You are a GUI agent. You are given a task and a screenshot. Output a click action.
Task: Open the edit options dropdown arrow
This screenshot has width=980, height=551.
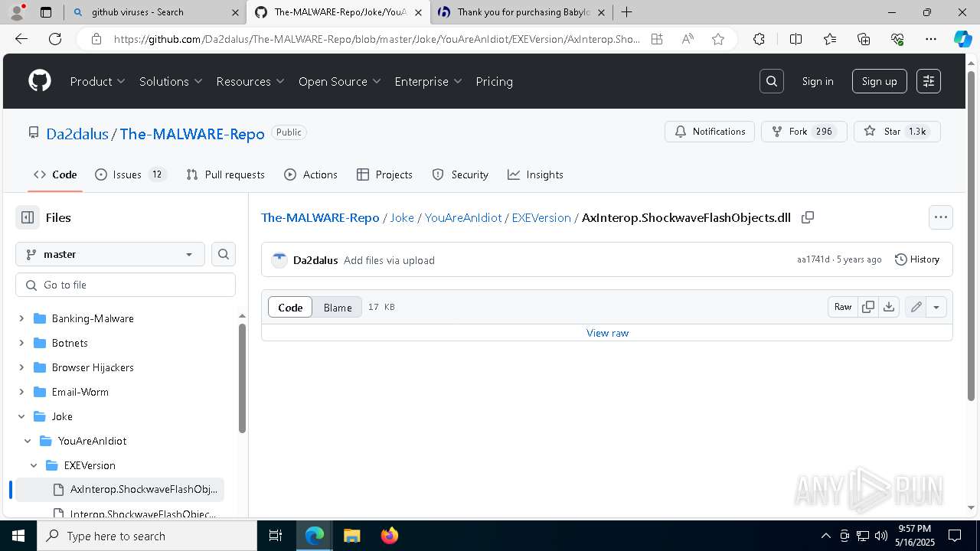coord(936,307)
